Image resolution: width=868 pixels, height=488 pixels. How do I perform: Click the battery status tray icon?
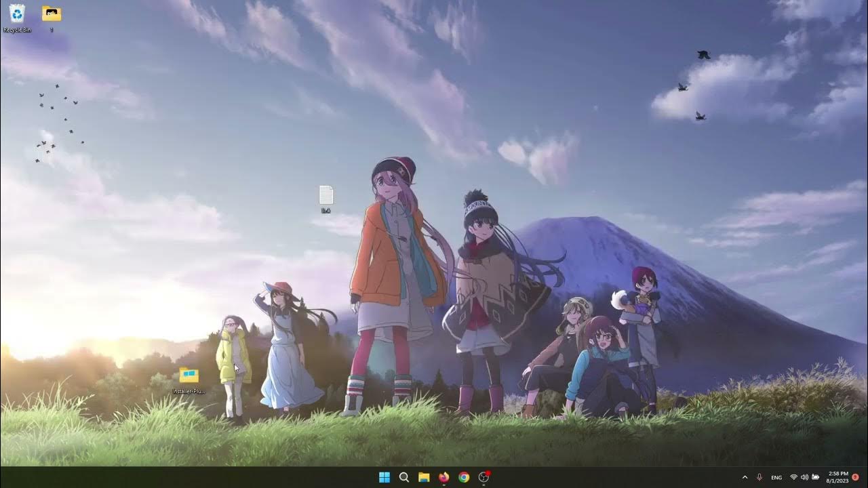click(816, 477)
